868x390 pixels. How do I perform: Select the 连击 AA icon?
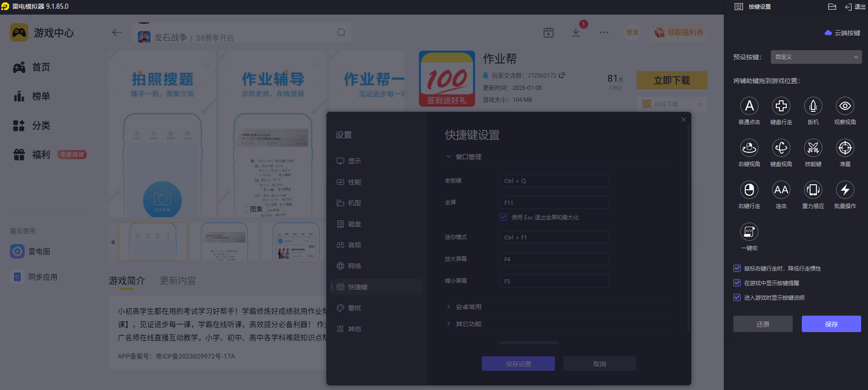(781, 190)
